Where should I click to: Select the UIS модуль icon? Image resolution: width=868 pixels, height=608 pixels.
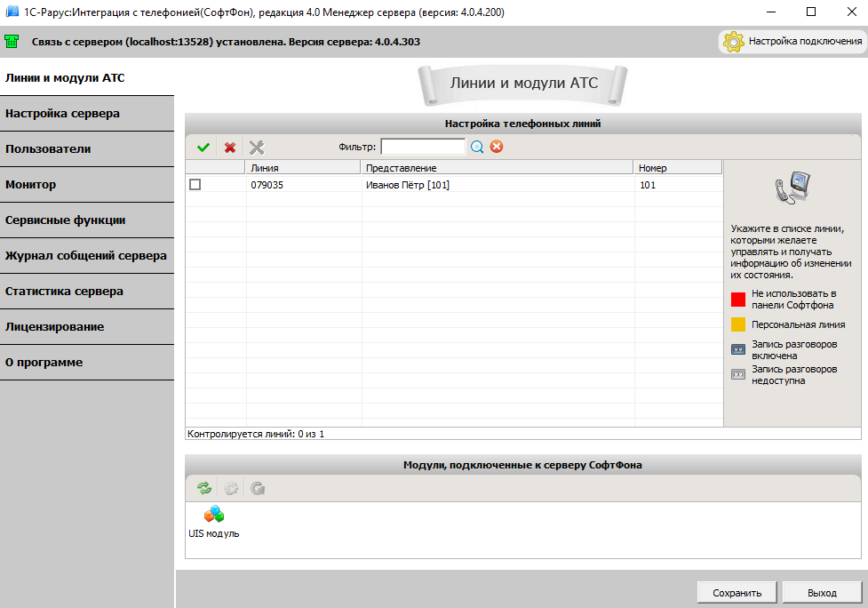214,522
